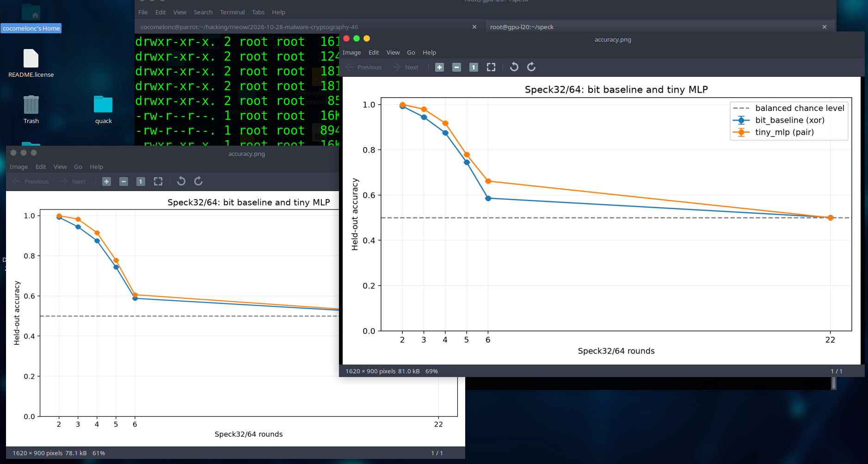Click the front viewer's 69% zoom status text
The height and width of the screenshot is (464, 868).
(431, 371)
